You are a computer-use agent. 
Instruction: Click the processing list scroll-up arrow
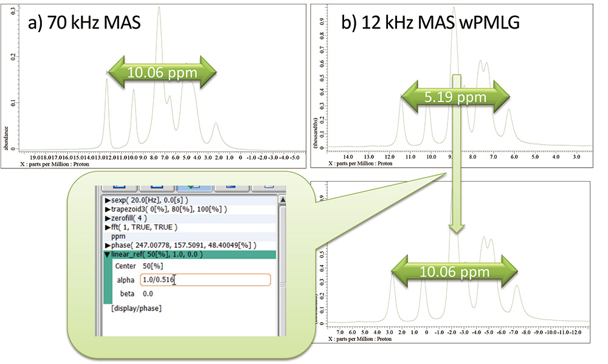[x=281, y=199]
